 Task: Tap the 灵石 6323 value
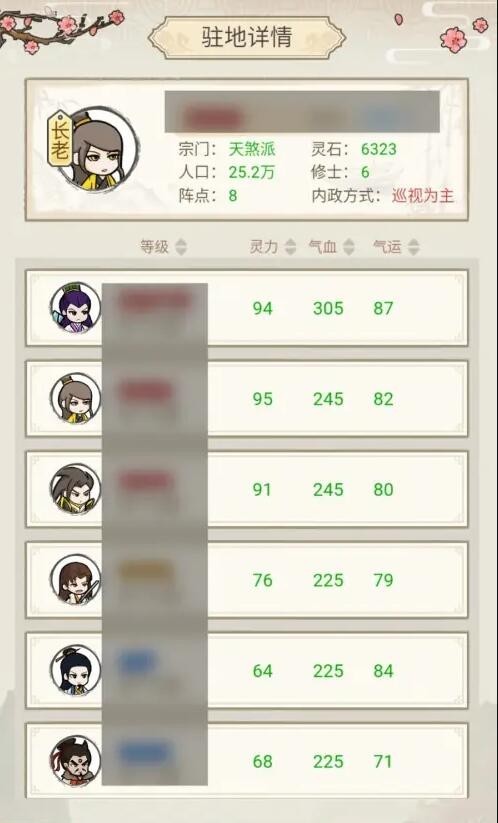[x=378, y=149]
